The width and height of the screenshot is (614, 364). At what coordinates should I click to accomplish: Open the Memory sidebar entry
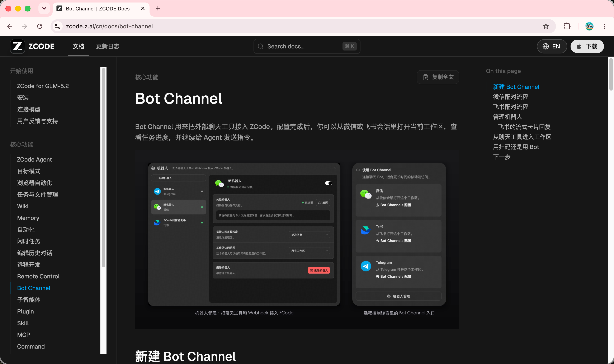(x=28, y=218)
